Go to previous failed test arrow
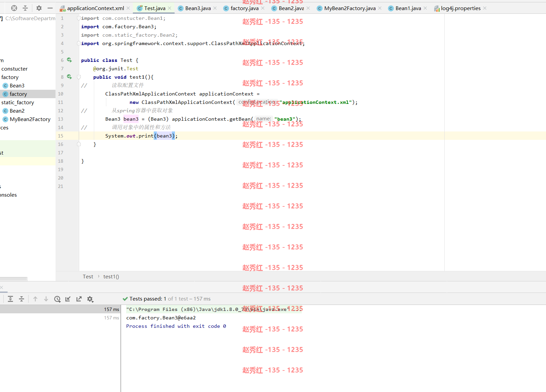This screenshot has height=392, width=546. click(x=35, y=299)
